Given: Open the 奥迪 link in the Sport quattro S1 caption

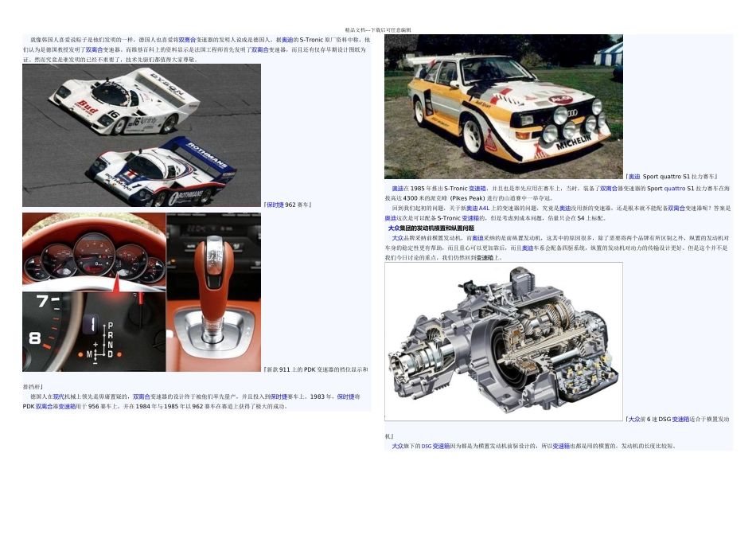Looking at the screenshot, I should click(634, 177).
